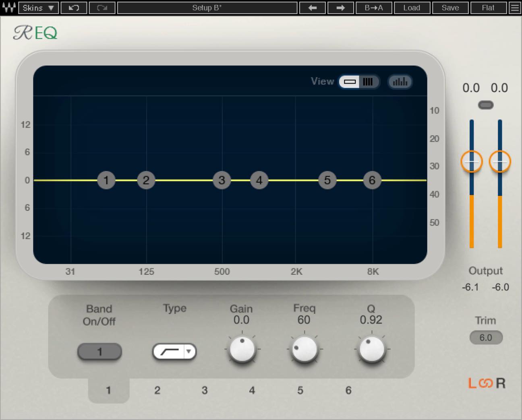This screenshot has height=420, width=522.
Task: Select band tab 2
Action: 157,390
